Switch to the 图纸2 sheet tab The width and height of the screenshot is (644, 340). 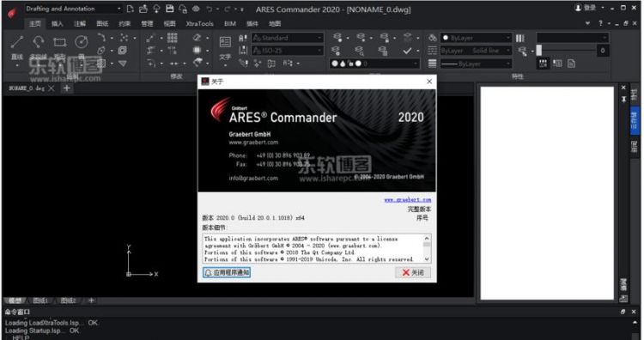68,301
